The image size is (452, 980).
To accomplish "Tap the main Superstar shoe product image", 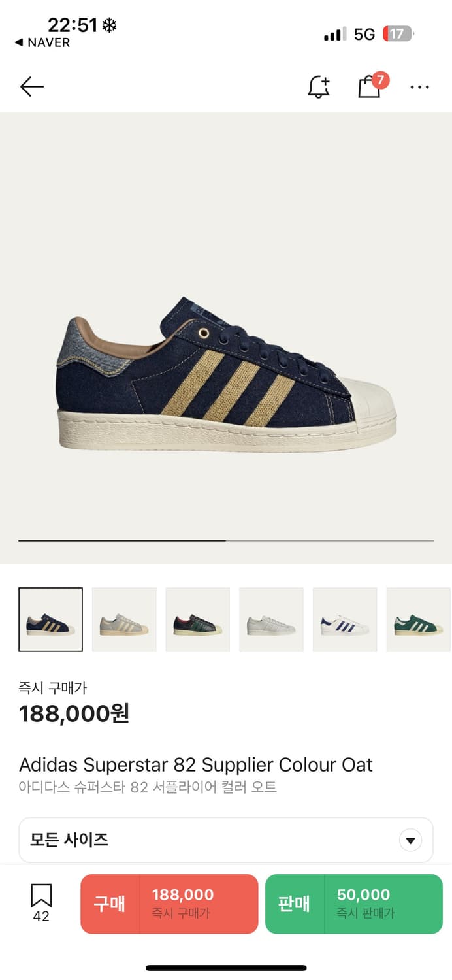I will pos(226,372).
